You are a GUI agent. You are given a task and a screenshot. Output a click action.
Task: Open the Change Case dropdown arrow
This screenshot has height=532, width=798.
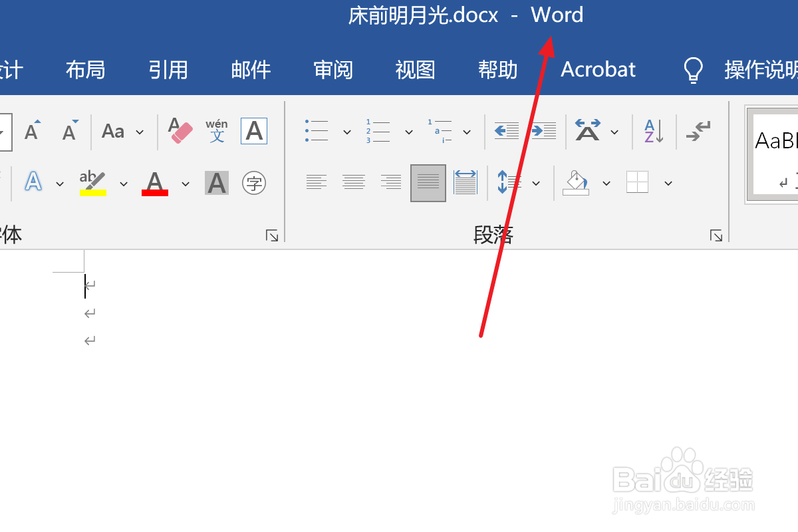140,132
